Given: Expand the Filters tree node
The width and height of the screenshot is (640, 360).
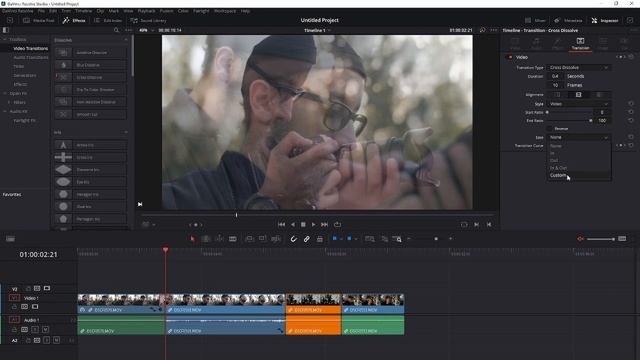Looking at the screenshot, I should 9,102.
